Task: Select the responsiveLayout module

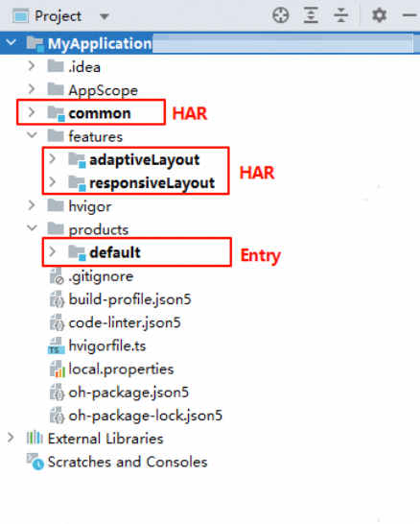Action: 152,183
